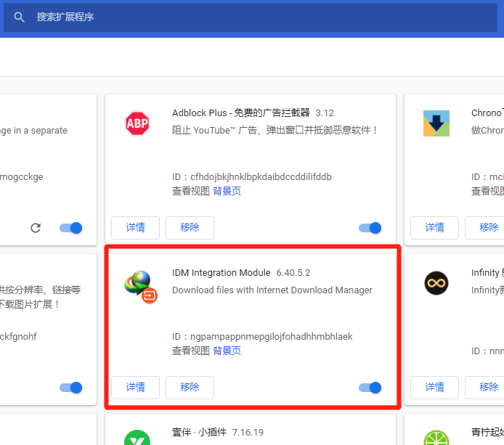Click IDM version number 6.40.5.2
Viewport: 504px width, 445px height.
tap(293, 273)
